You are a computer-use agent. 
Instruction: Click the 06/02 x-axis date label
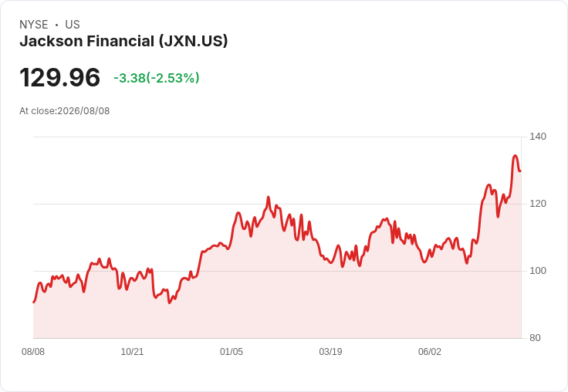click(x=430, y=351)
